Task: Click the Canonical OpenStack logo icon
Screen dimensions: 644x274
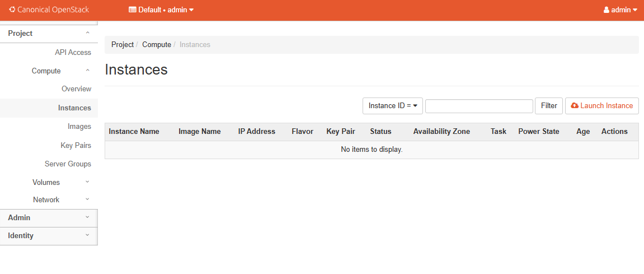Action: pyautogui.click(x=12, y=10)
